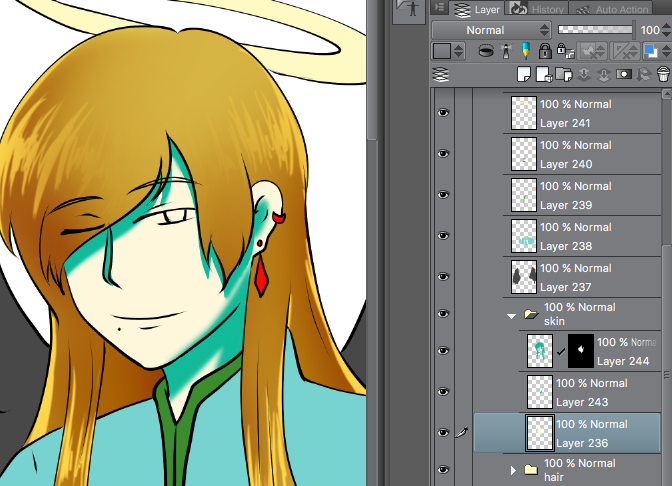The height and width of the screenshot is (486, 672).
Task: Set as draft layer pencil icon
Action: [525, 51]
